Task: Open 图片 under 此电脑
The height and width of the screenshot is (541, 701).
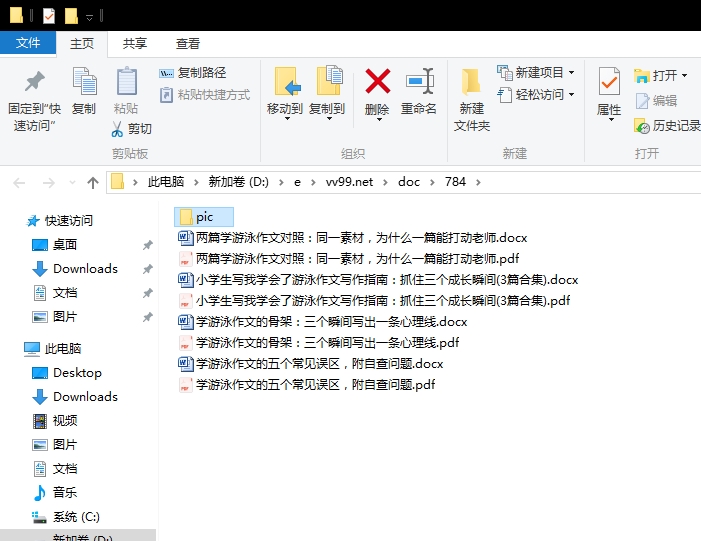Action: pyautogui.click(x=55, y=445)
